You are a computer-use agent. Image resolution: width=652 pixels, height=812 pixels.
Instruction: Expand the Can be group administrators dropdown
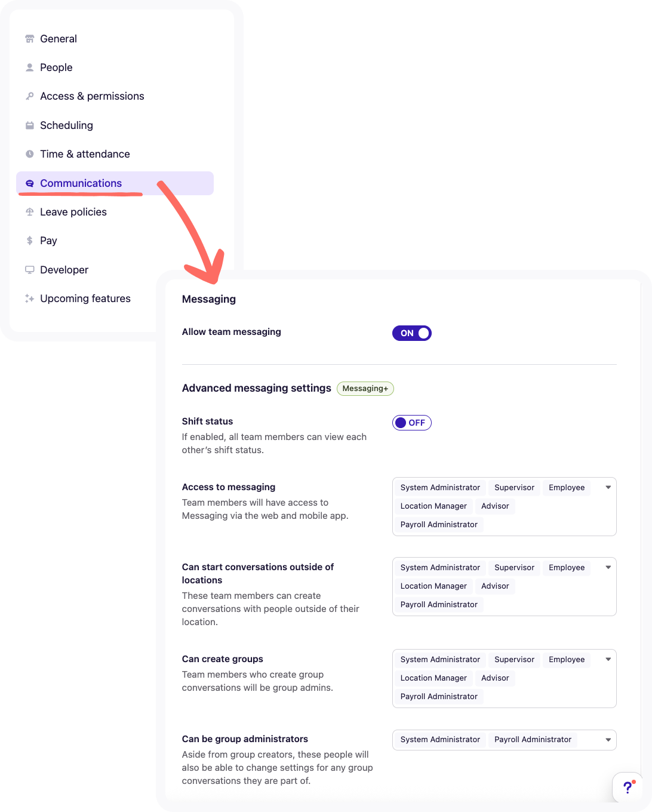[608, 740]
